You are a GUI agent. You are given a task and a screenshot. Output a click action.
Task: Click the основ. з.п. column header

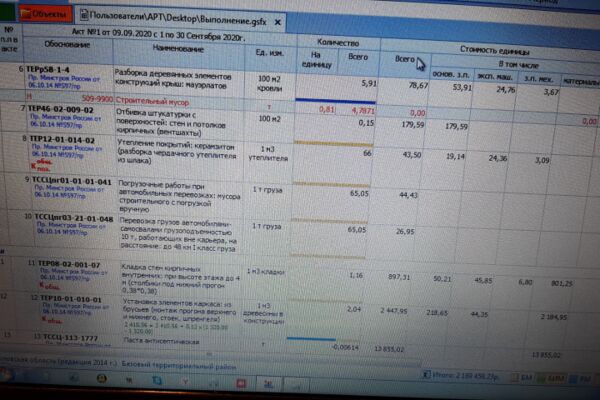coord(451,75)
